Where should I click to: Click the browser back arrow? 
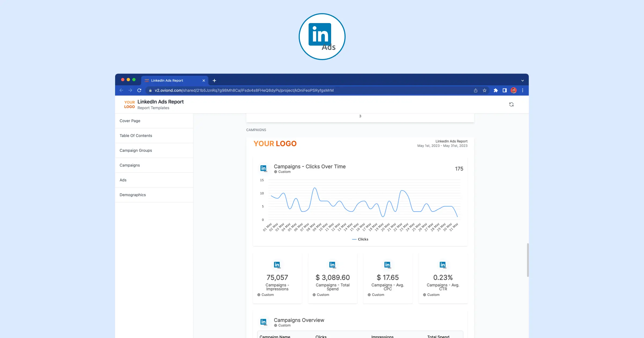coord(121,90)
